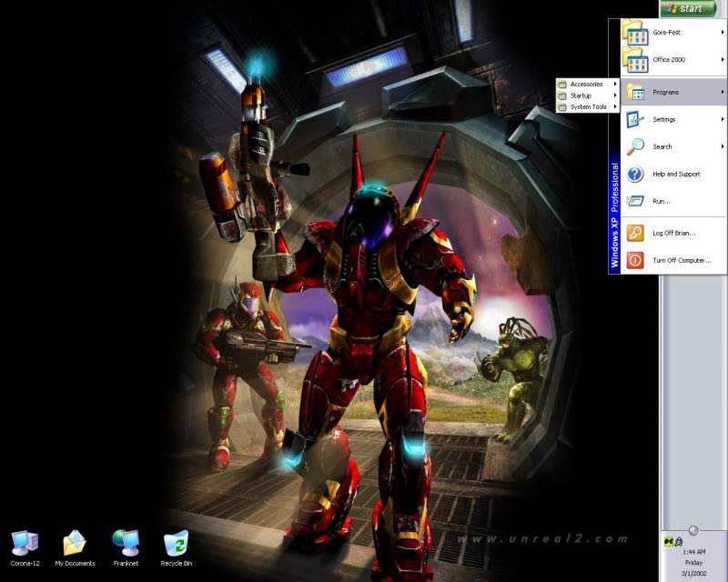
Task: Show hidden tray icons with round chevron
Action: pos(693,530)
